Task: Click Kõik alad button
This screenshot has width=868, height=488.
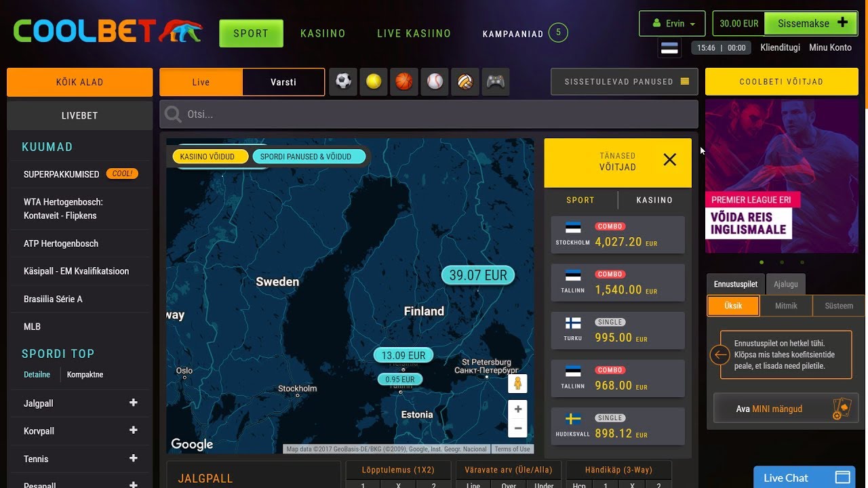Action: pyautogui.click(x=80, y=82)
